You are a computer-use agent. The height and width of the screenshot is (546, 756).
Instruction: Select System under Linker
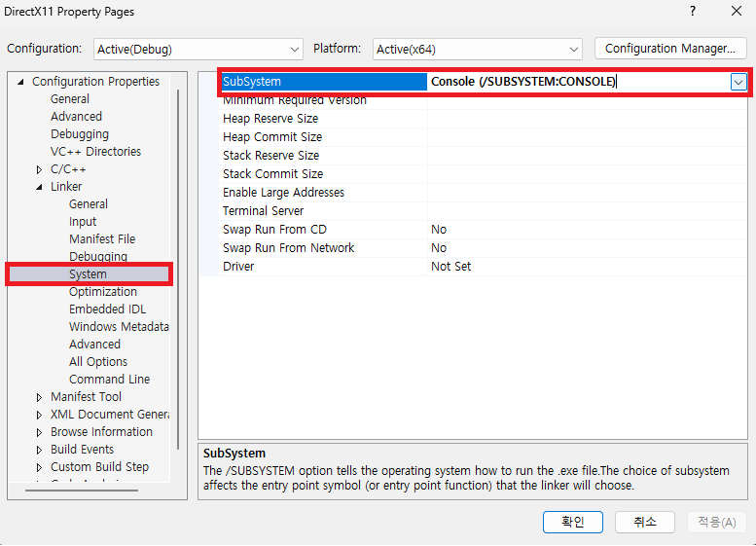[x=90, y=274]
